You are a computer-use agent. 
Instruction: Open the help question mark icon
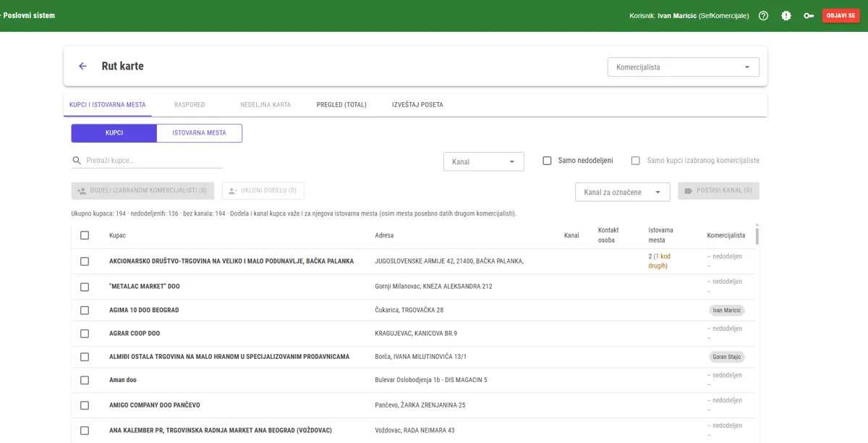click(763, 15)
